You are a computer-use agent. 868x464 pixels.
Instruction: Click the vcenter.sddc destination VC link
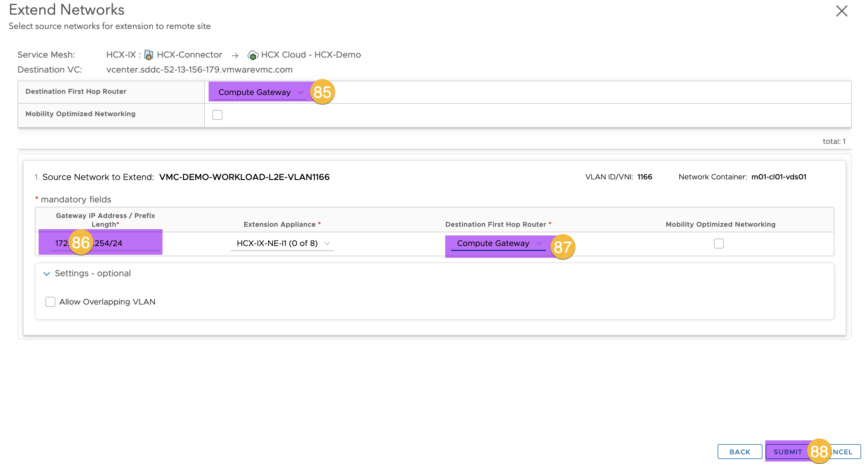point(201,69)
